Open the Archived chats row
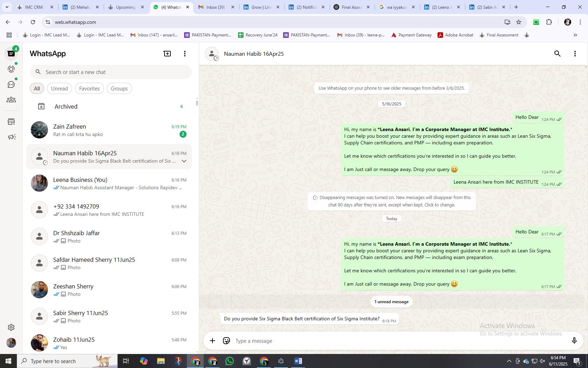The width and height of the screenshot is (588, 368). pos(109,107)
